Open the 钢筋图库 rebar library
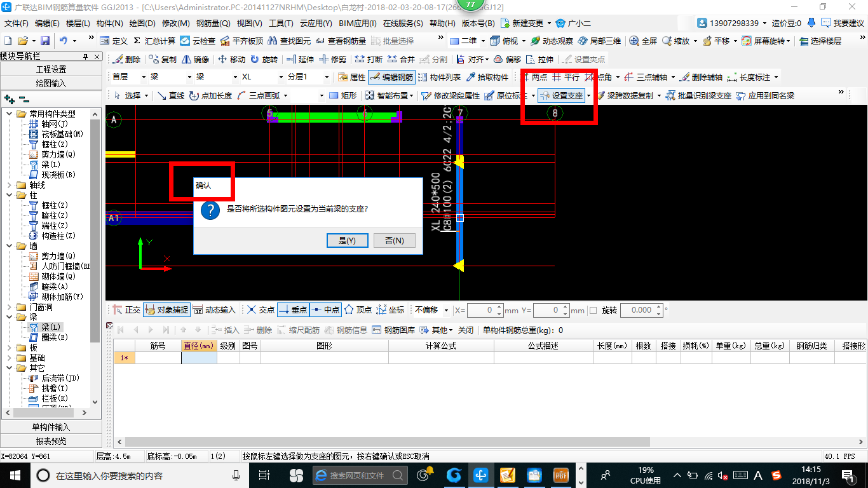 [x=393, y=330]
